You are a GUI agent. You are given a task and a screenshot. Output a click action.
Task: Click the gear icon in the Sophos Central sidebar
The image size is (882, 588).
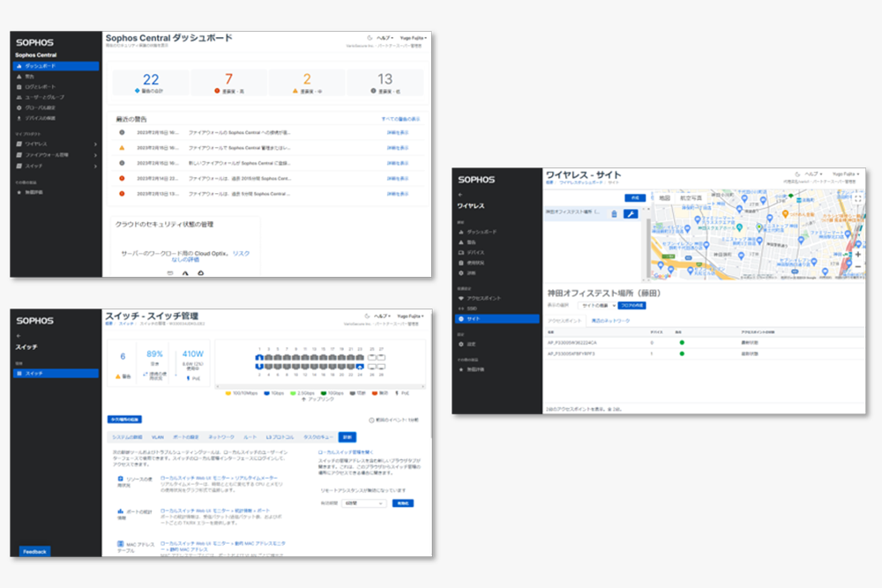(19, 108)
